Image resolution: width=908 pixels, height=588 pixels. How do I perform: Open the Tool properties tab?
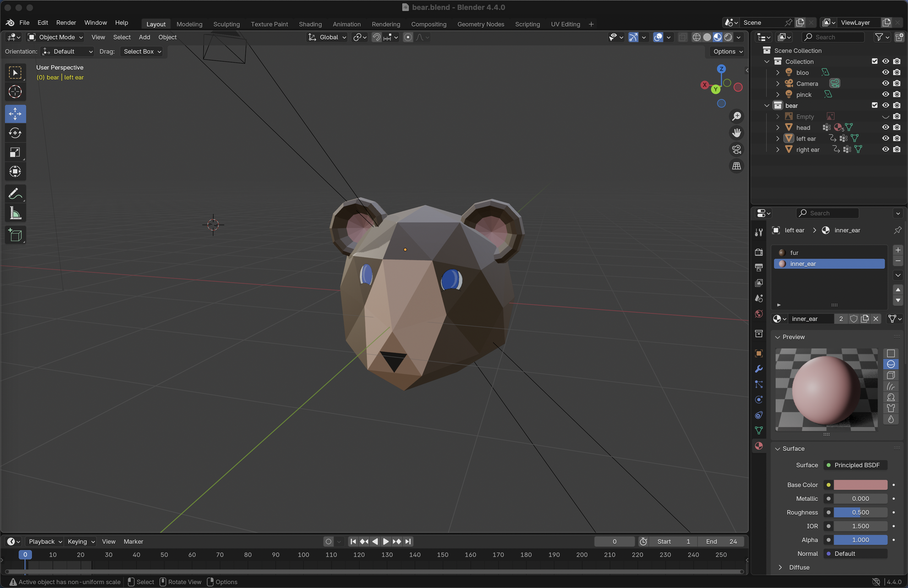(759, 233)
